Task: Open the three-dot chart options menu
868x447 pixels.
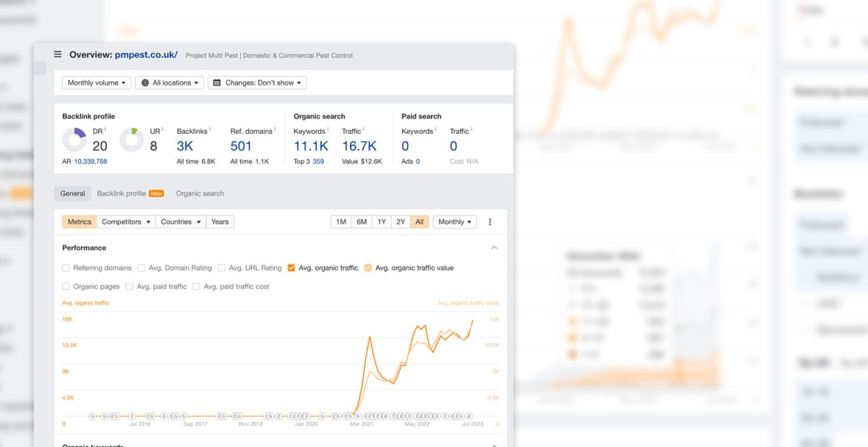Action: [x=490, y=222]
